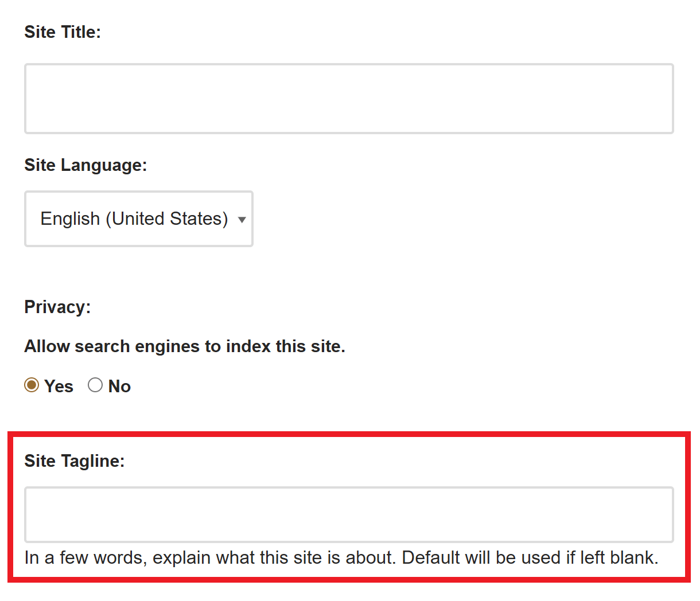
Task: Click the Site Language dropdown arrow
Action: pyautogui.click(x=242, y=220)
